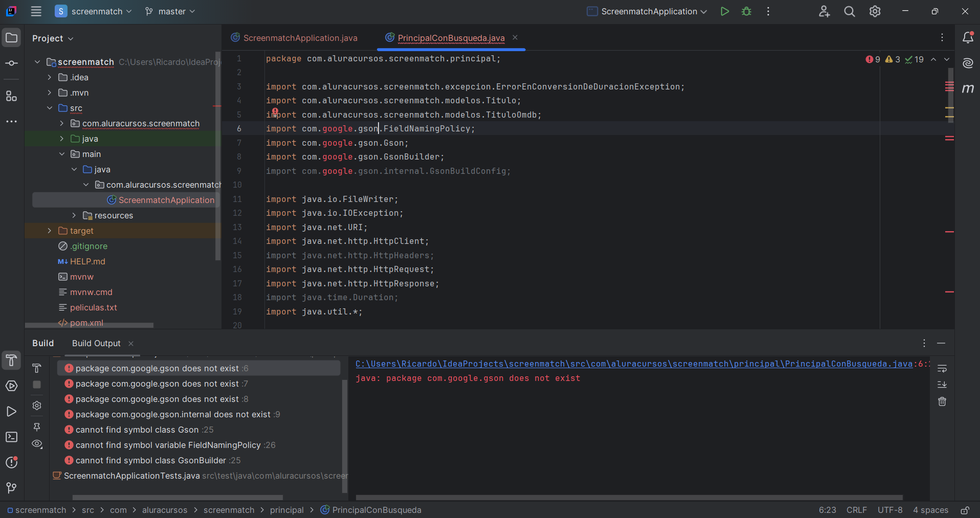
Task: Change file encoding UTF-8
Action: coord(890,510)
